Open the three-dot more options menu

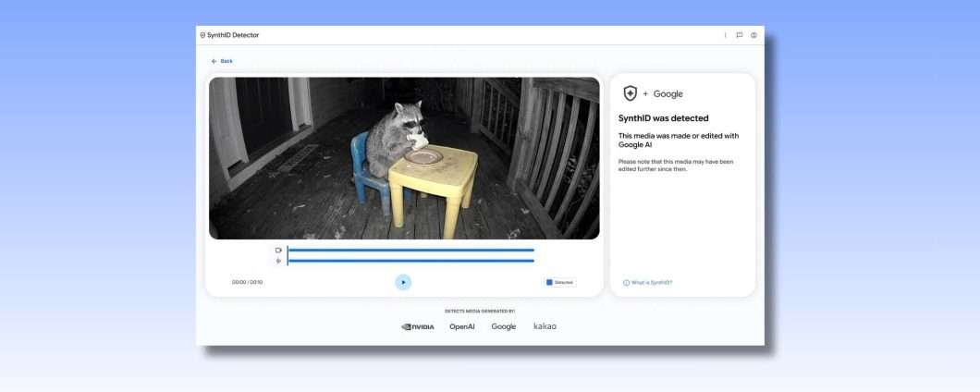tap(725, 36)
